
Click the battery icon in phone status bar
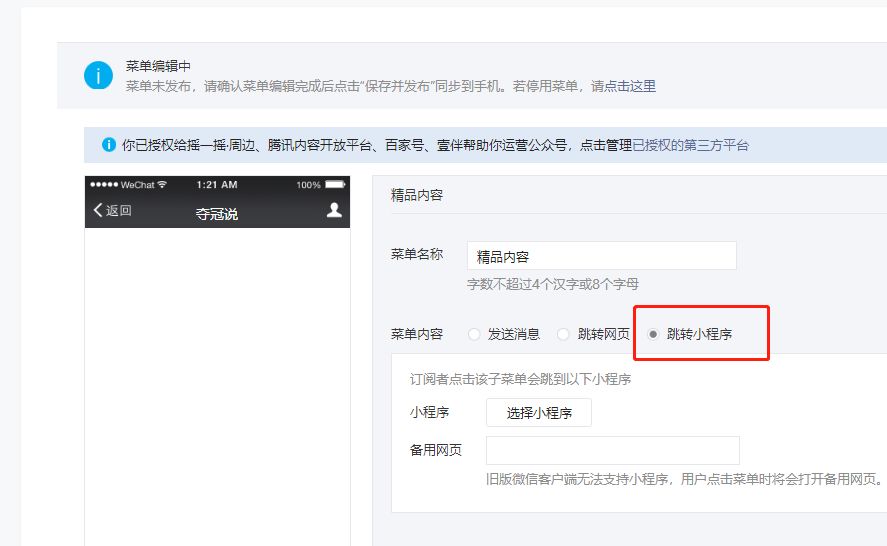click(x=335, y=184)
